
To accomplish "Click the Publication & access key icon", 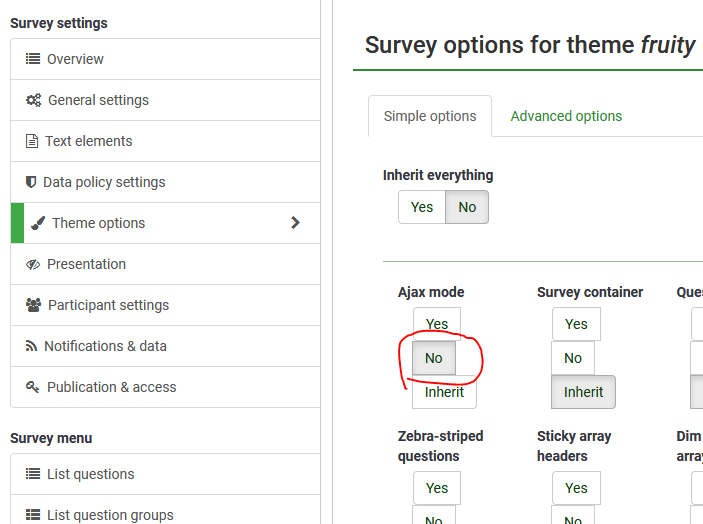I will point(33,387).
